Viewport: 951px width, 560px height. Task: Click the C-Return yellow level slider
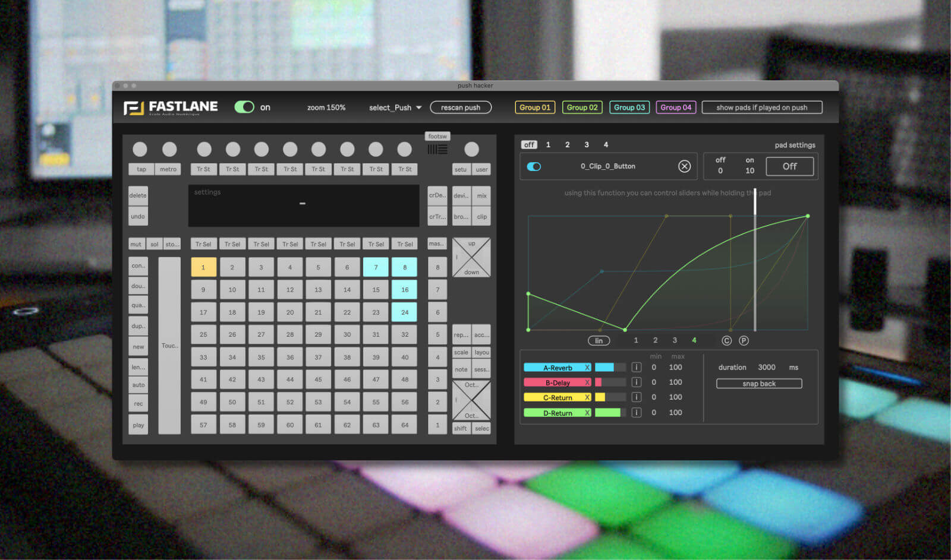point(610,397)
